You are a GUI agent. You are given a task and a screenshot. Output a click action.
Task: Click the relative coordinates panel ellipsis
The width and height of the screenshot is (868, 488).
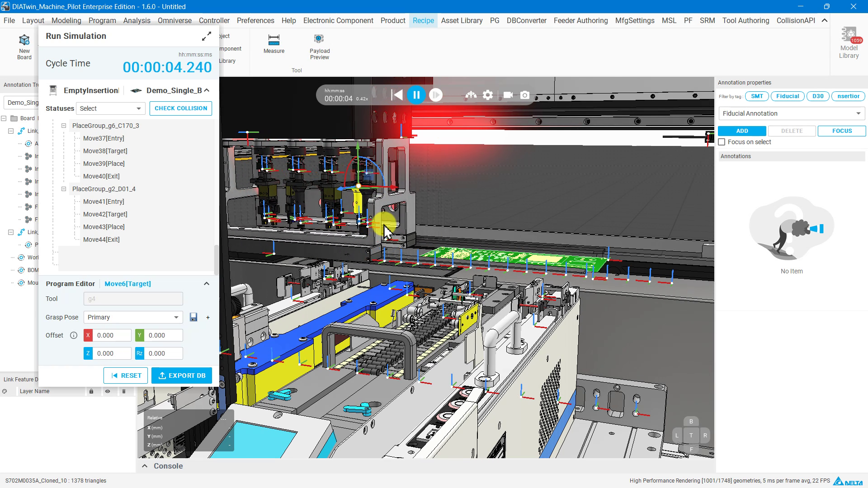tap(223, 419)
